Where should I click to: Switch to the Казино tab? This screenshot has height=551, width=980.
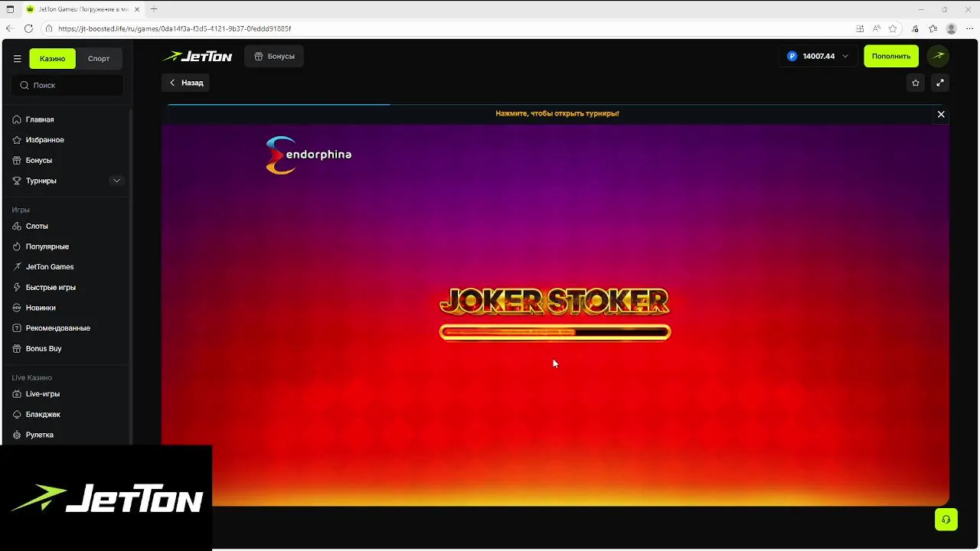click(x=53, y=59)
